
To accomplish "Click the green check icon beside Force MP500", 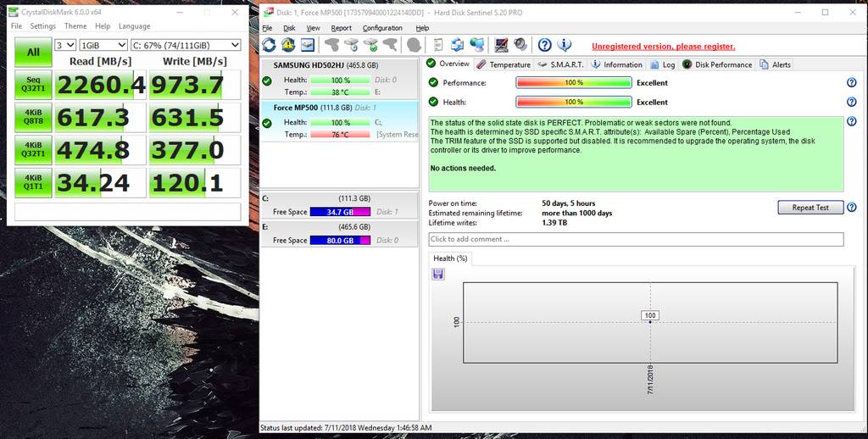I will click(x=267, y=123).
